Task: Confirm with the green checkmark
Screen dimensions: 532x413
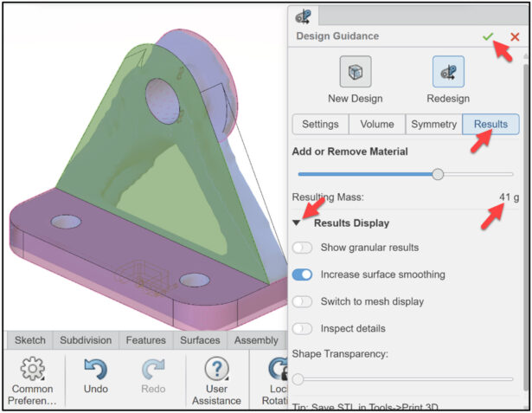Action: tap(488, 36)
